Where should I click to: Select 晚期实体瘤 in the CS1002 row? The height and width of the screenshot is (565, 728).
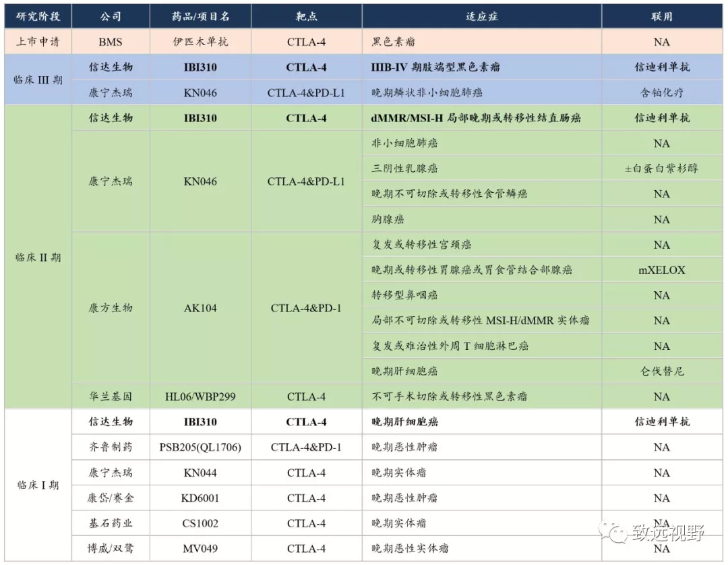pos(482,523)
